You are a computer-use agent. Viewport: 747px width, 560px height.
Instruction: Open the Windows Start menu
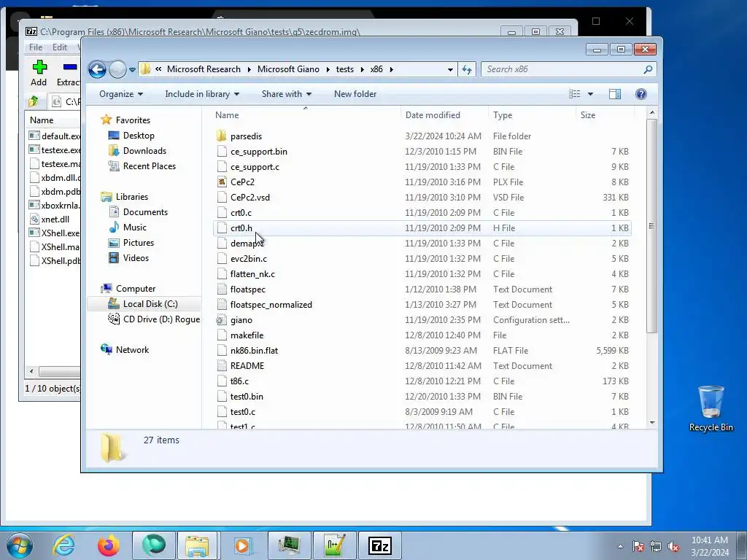coord(20,545)
